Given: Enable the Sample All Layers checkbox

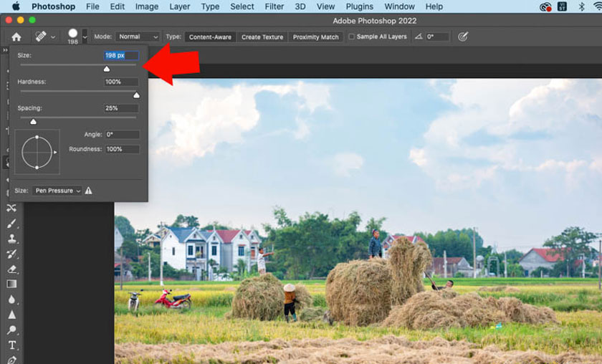Looking at the screenshot, I should point(351,37).
